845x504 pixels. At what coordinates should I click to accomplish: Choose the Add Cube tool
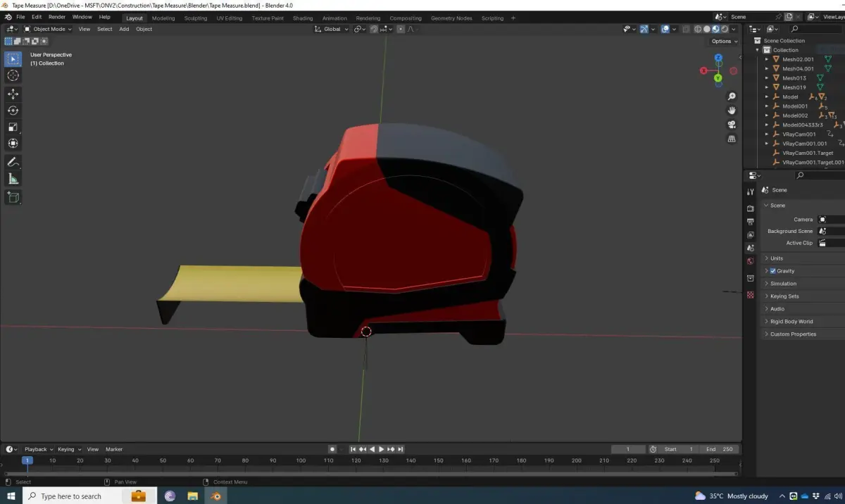[13, 197]
